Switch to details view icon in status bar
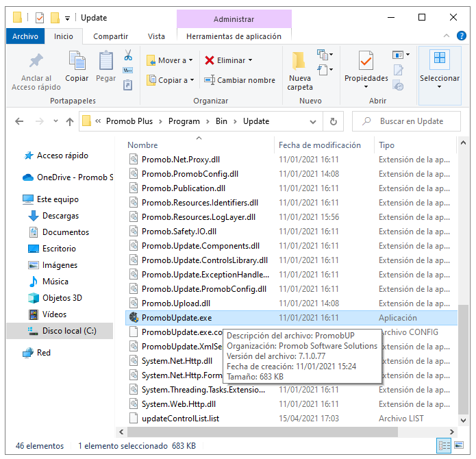Image resolution: width=476 pixels, height=459 pixels. tap(444, 446)
